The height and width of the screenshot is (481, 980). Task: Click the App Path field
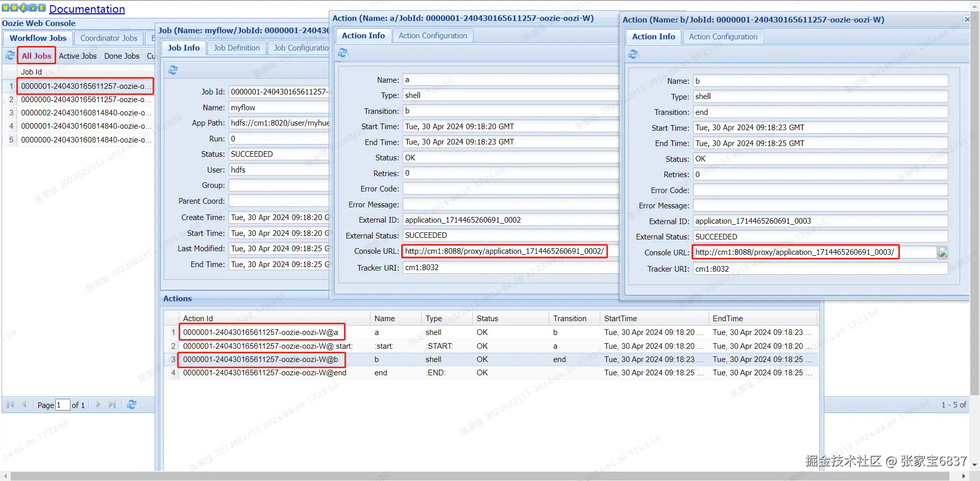[x=279, y=123]
